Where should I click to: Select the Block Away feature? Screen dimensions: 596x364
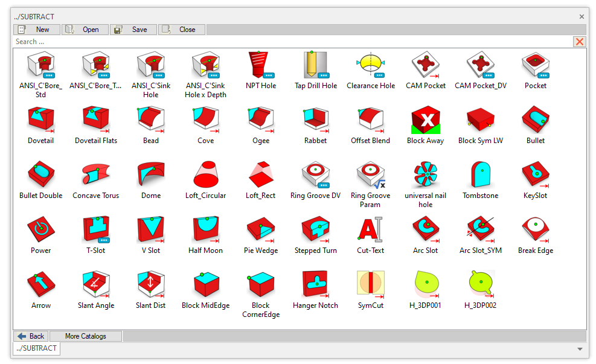click(425, 120)
